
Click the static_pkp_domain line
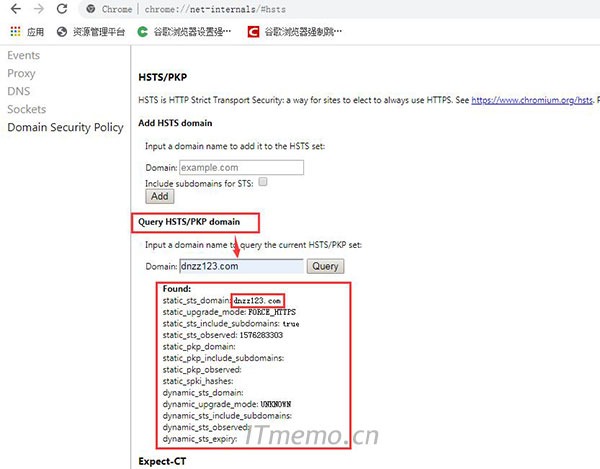tap(199, 347)
